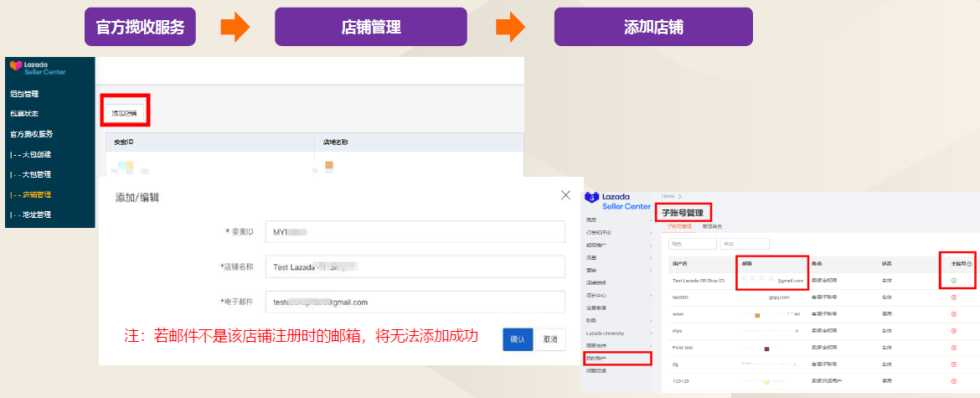
Task: Click the blue 确认 button
Action: pos(518,340)
